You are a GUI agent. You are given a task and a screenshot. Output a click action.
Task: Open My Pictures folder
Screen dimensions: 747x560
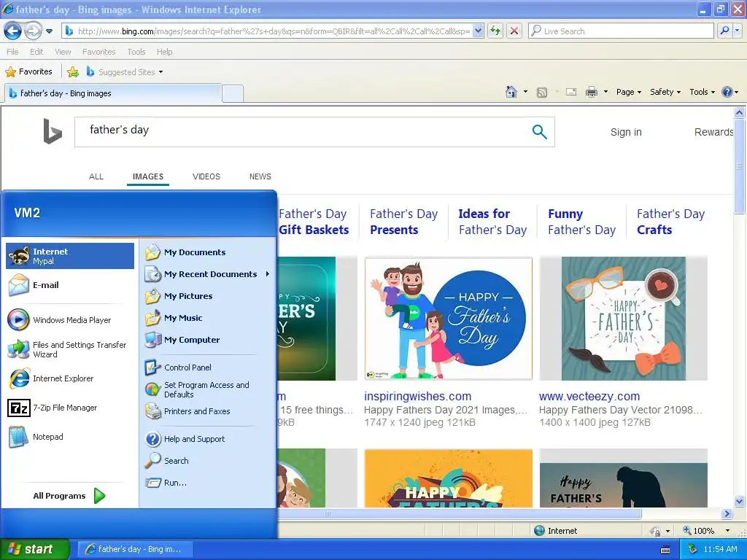tap(208, 296)
